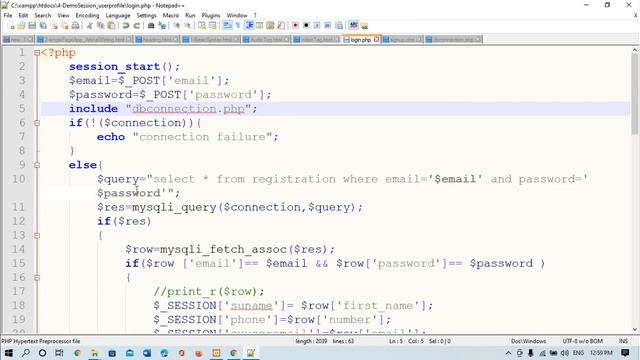Open the ? help menu

[x=255, y=16]
